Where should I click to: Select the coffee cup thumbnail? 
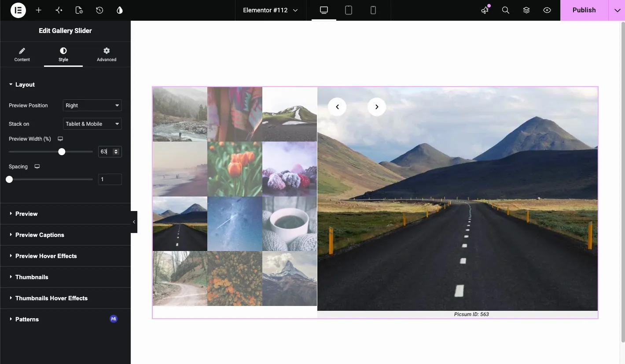pos(290,224)
